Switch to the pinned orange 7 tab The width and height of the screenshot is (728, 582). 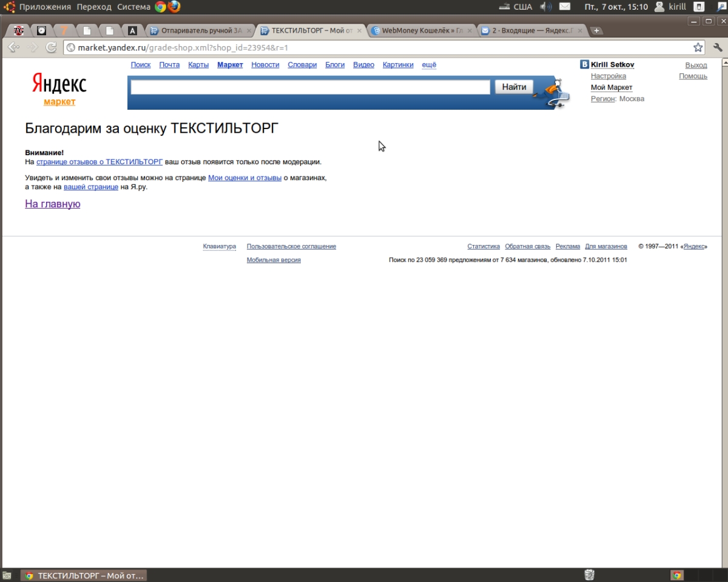tap(64, 30)
